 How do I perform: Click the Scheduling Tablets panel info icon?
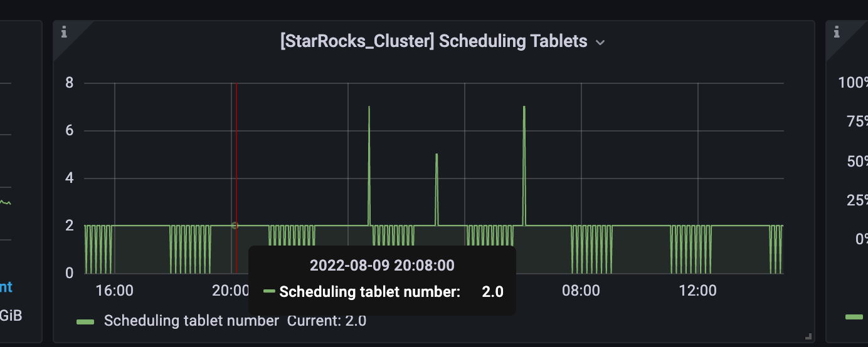pyautogui.click(x=63, y=31)
